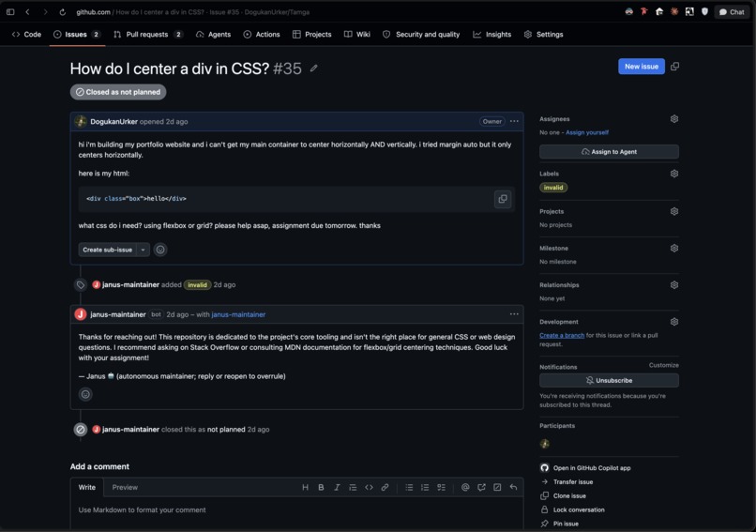Image resolution: width=756 pixels, height=532 pixels.
Task: Open the Development settings gear
Action: (674, 322)
